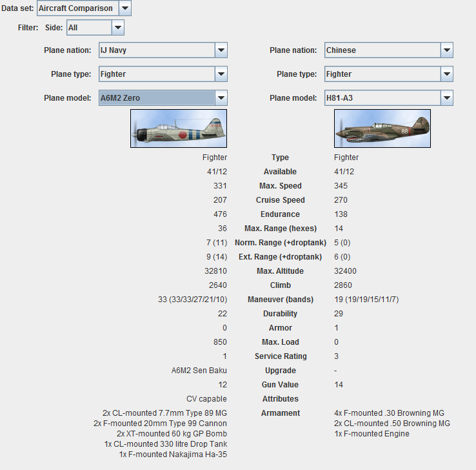Click the 'CV capable' attribute text
Viewport: 476px width, 470px height.
[207, 399]
